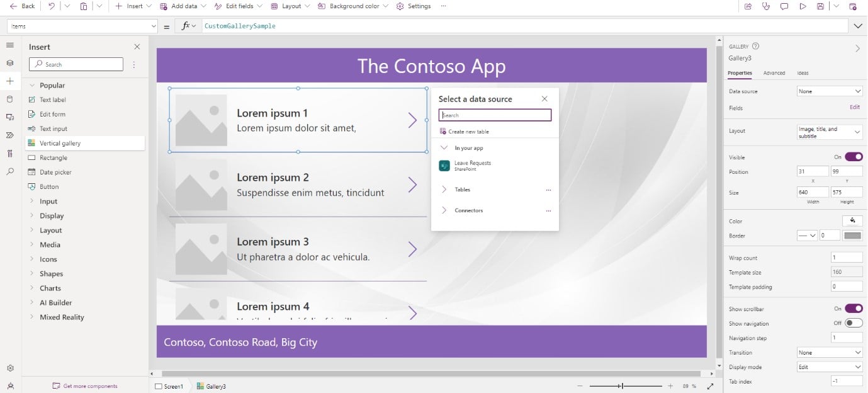868x393 pixels.
Task: Open the Tree view layers icon
Action: click(x=10, y=63)
